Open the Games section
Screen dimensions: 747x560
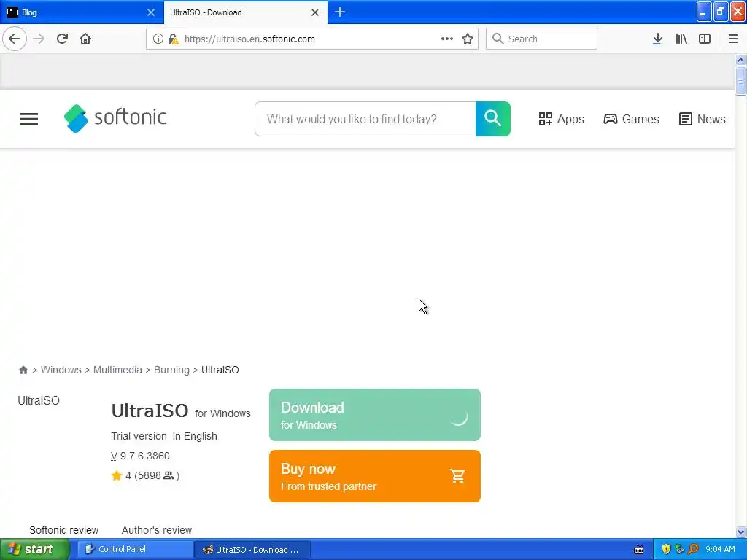point(631,119)
